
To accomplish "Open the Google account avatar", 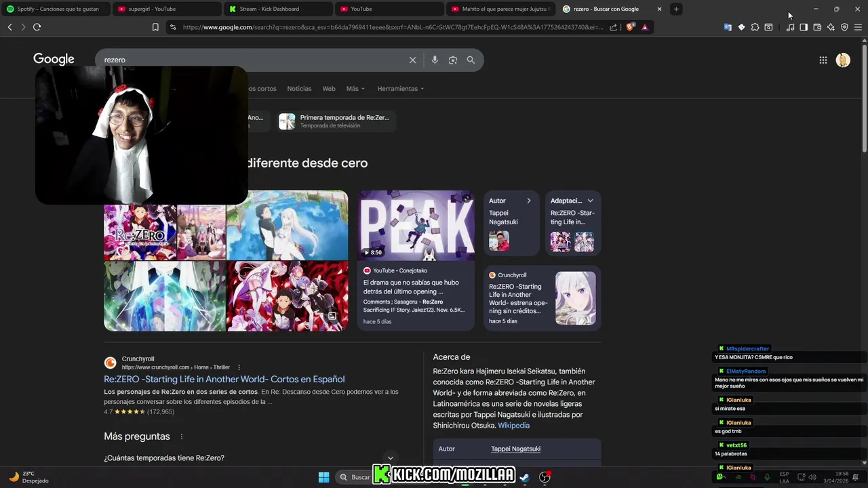I will click(843, 60).
